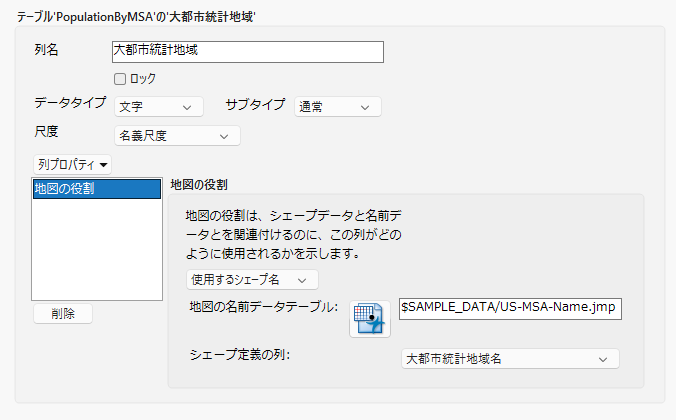Toggle the ロック checkbox
The width and height of the screenshot is (676, 420).
(120, 79)
